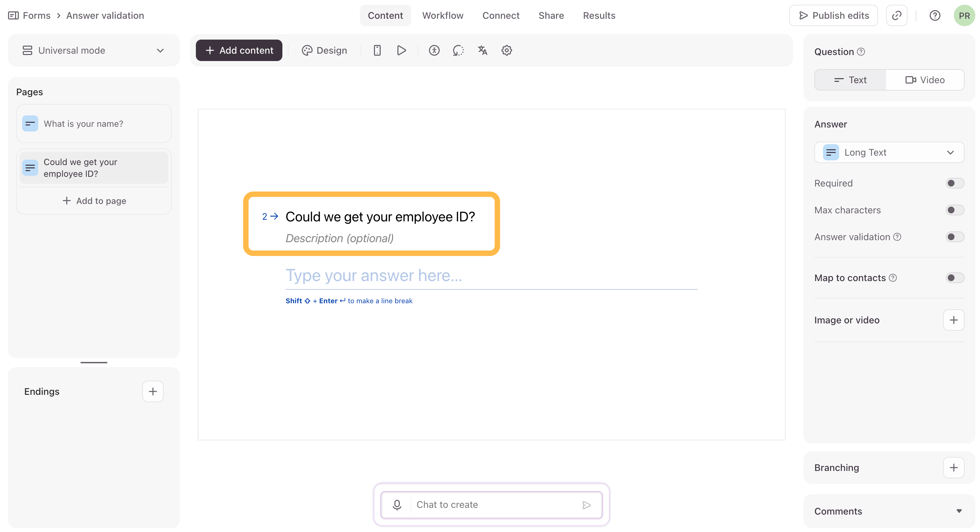Image resolution: width=980 pixels, height=532 pixels.
Task: Click Publish edits button
Action: pyautogui.click(x=833, y=16)
